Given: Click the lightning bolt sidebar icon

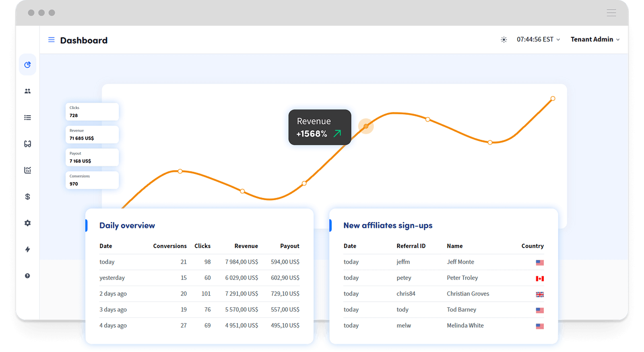Looking at the screenshot, I should [x=27, y=249].
